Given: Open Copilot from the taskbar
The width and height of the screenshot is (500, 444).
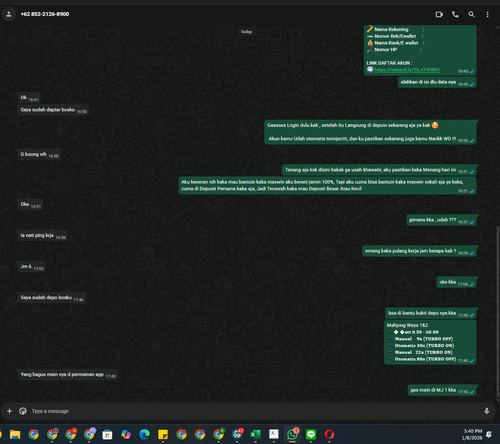Looking at the screenshot, I should (x=126, y=434).
